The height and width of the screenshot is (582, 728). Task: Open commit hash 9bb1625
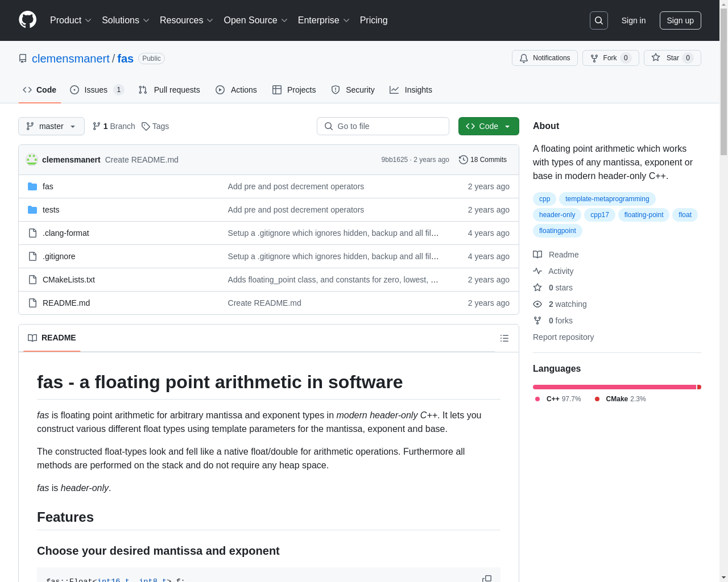pyautogui.click(x=394, y=160)
